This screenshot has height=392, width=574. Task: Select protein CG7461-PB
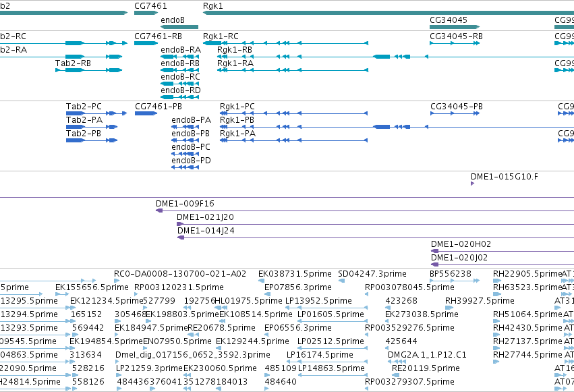click(158, 107)
